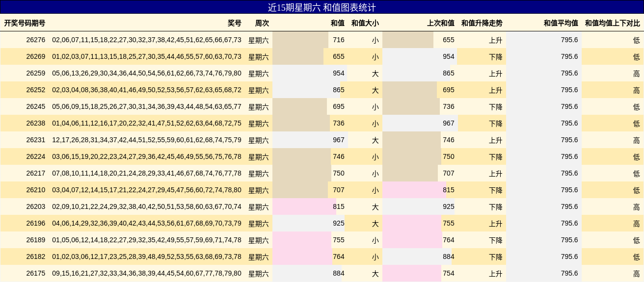
Task: Click the winning numbers row starting 01,02,03,07,11,13
Action: click(x=147, y=57)
